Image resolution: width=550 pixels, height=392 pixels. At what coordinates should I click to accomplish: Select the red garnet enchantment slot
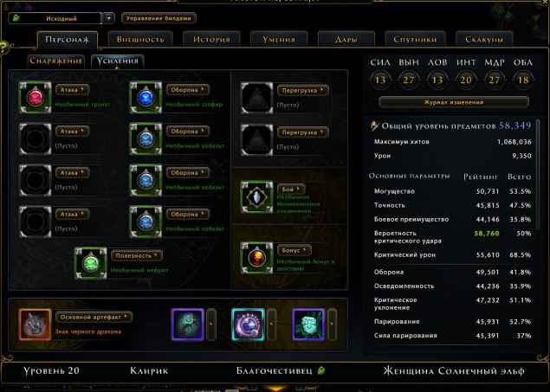point(35,98)
